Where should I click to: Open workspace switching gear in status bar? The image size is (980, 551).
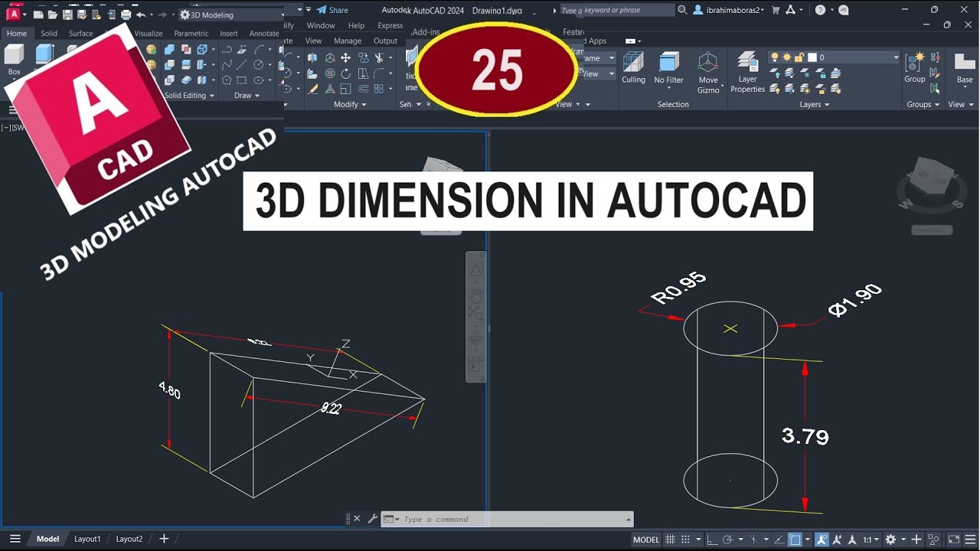pos(890,540)
